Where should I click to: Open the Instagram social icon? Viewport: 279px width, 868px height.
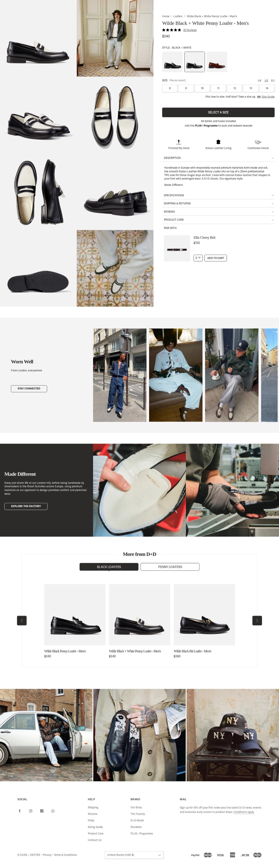coord(31,811)
